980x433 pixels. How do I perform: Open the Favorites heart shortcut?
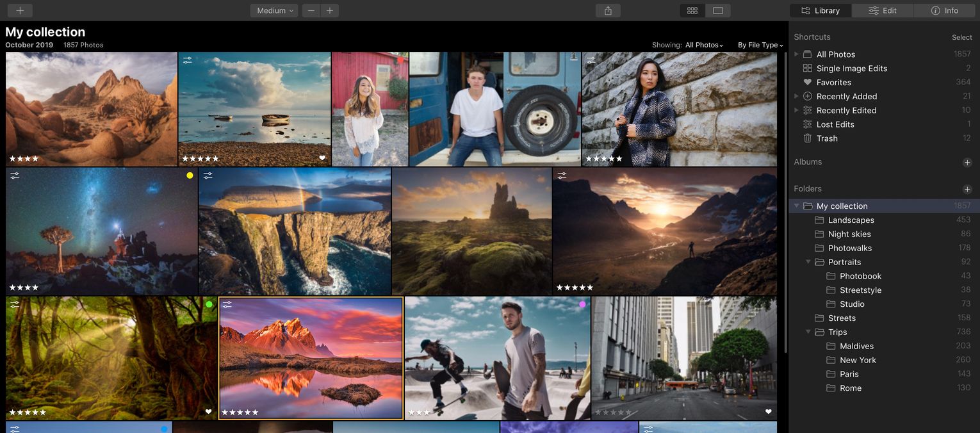click(x=807, y=82)
